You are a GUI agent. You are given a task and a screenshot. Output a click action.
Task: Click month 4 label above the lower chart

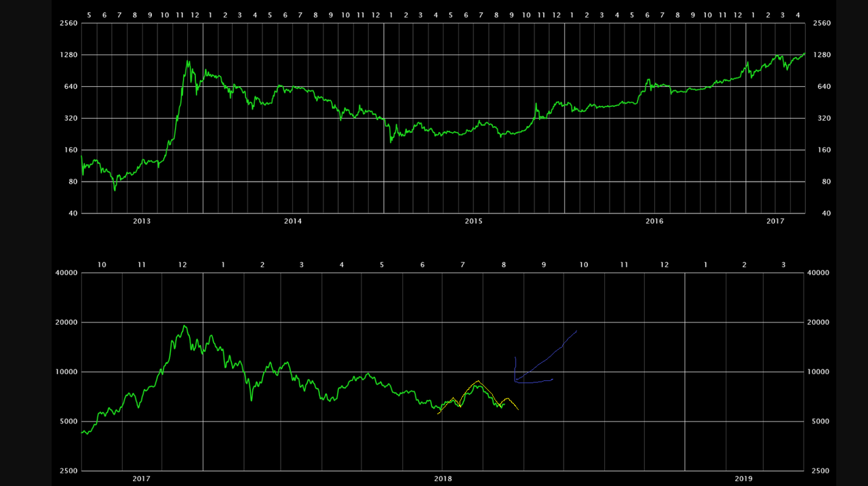pos(342,264)
